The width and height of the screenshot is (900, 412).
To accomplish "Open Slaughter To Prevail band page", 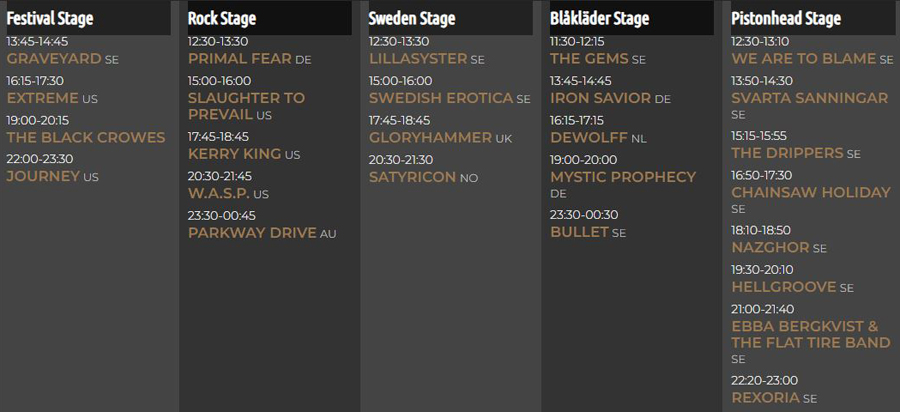I will pos(246,106).
